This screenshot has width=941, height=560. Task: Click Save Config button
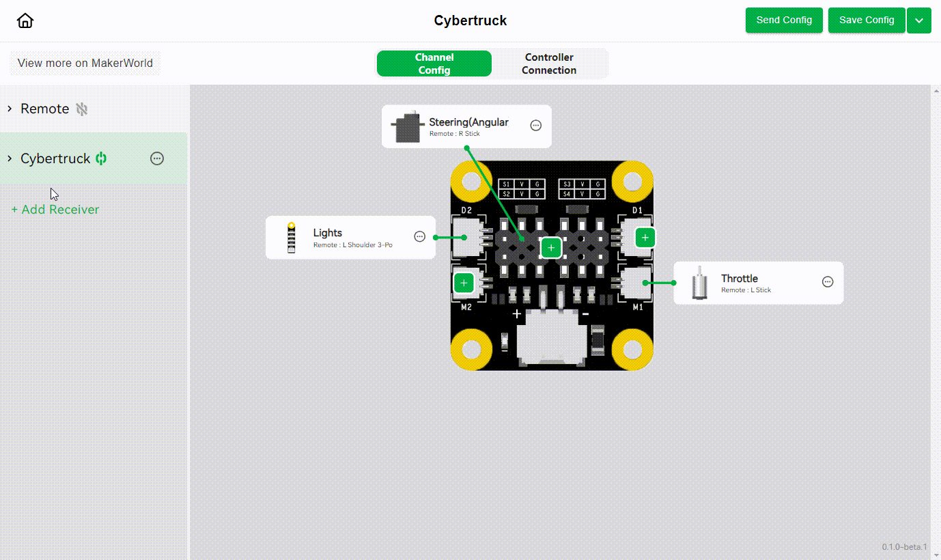[867, 20]
